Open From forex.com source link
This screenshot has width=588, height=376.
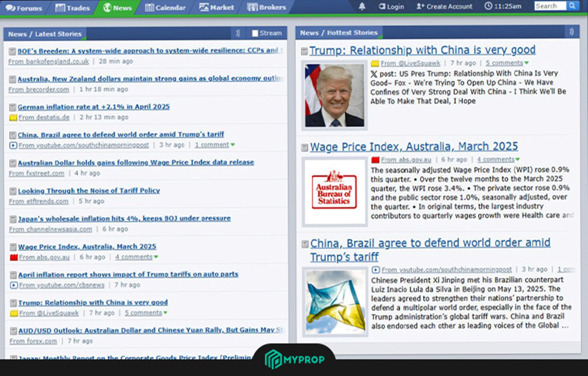[x=33, y=341]
